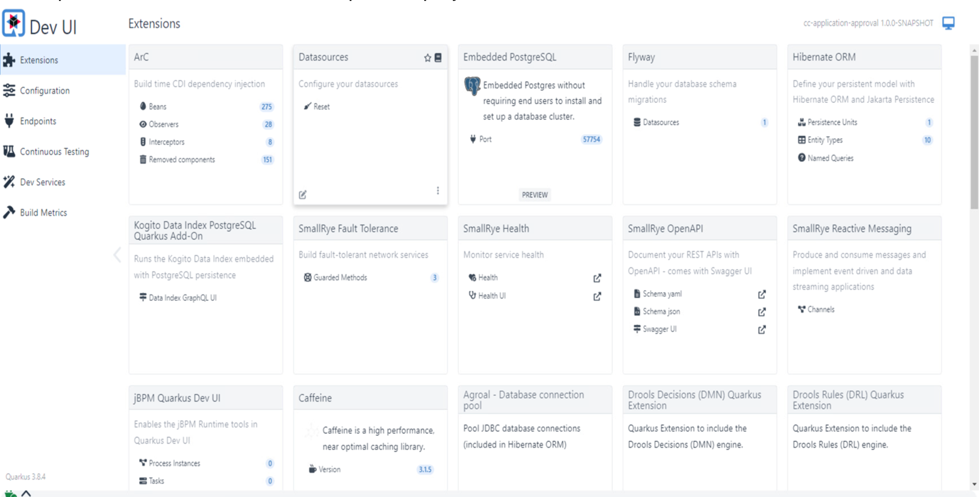Click the Health UI stethoscope icon

(472, 295)
